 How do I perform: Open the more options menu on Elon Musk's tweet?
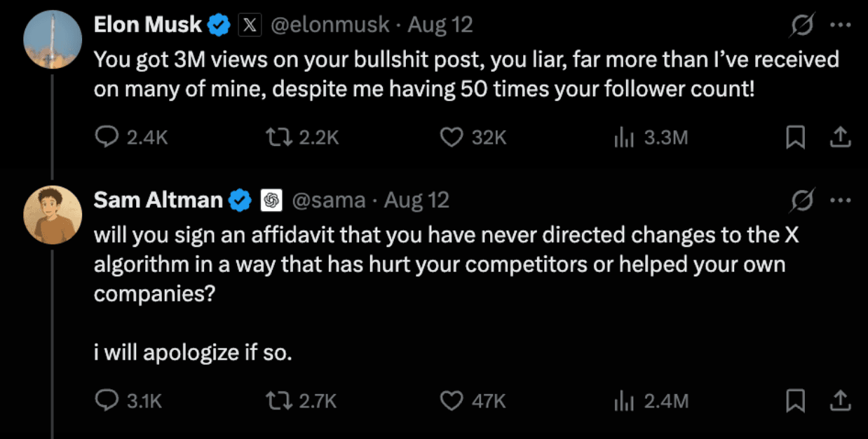tap(841, 23)
